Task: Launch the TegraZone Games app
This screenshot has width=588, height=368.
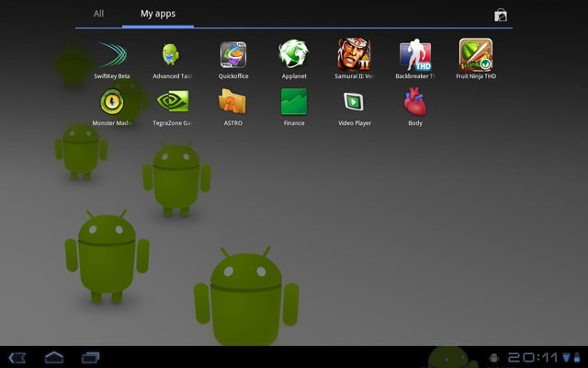Action: [173, 101]
